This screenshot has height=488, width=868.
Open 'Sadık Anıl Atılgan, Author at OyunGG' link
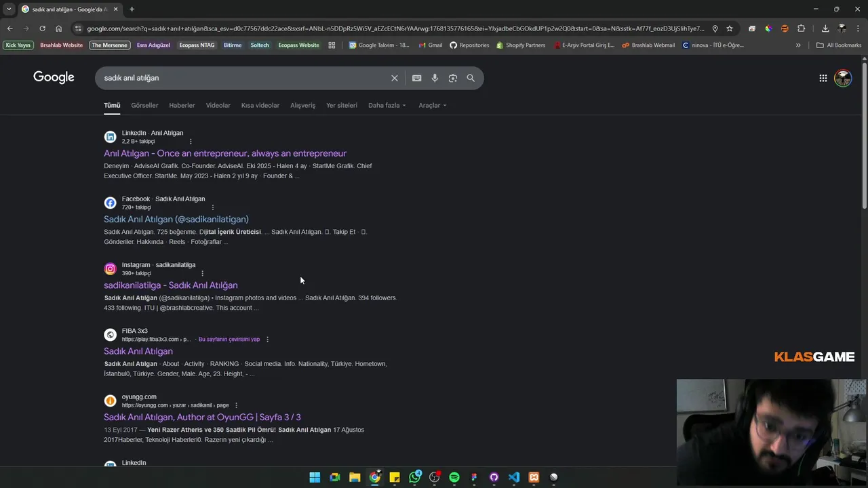(x=202, y=417)
